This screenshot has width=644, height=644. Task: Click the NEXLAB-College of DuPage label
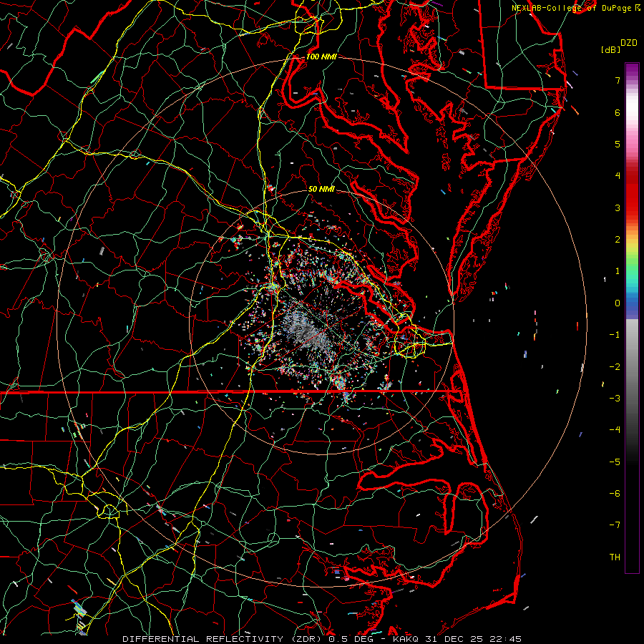573,8
